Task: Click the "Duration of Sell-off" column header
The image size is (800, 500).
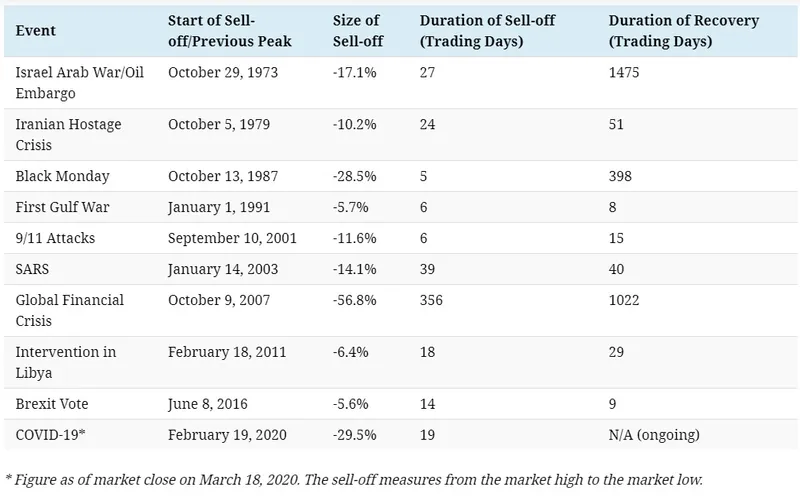Action: click(485, 32)
